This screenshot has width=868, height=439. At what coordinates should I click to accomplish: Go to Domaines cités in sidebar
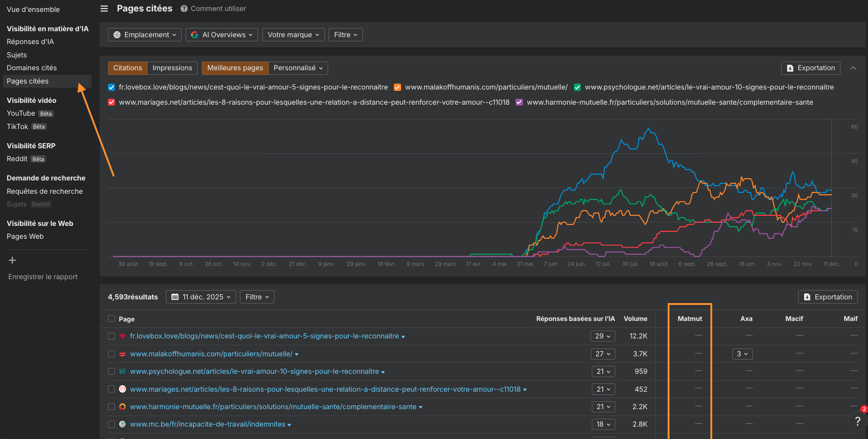pos(32,68)
